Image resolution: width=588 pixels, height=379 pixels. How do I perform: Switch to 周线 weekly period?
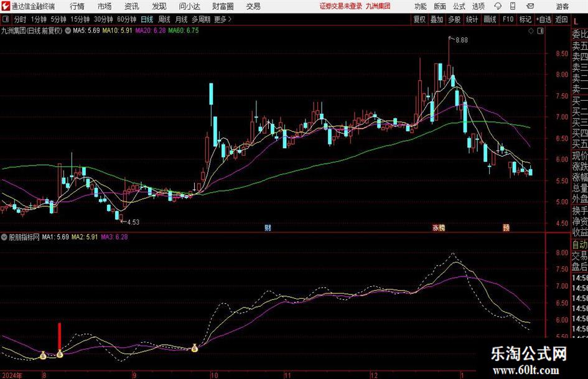pos(164,19)
